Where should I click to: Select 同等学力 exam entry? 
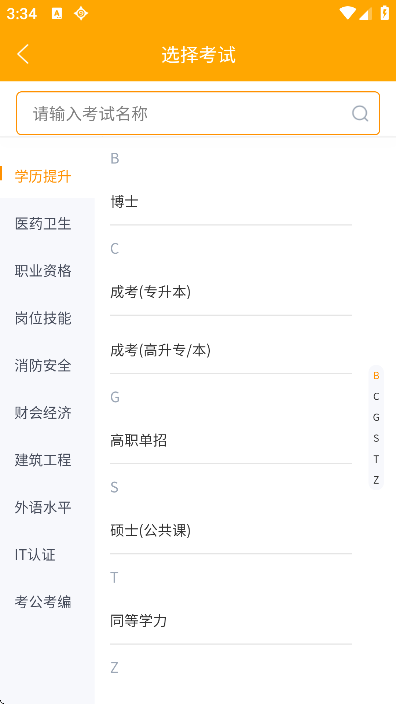click(x=231, y=621)
